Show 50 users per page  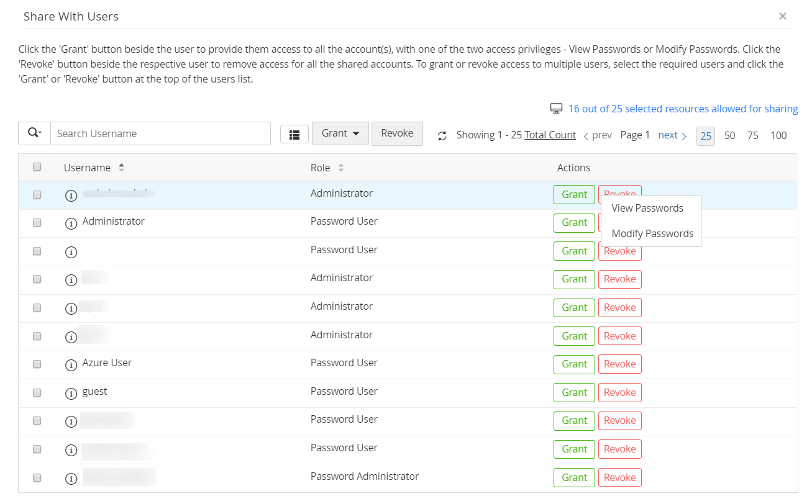click(x=729, y=135)
